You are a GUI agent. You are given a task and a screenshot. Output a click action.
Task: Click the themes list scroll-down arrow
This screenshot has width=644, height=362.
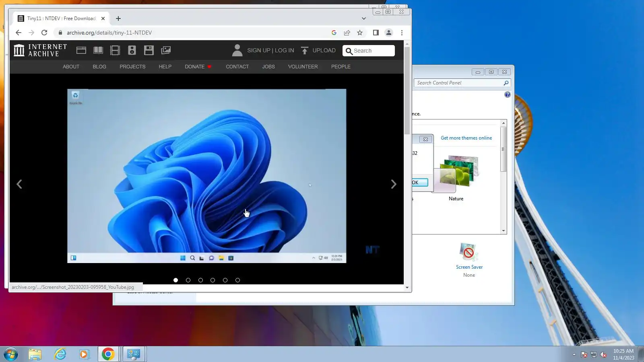point(504,231)
